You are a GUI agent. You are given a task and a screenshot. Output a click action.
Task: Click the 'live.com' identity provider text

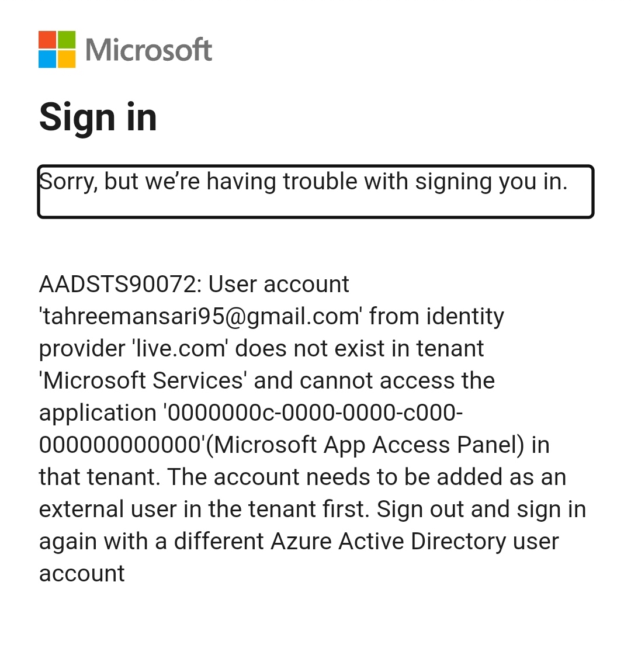point(181,348)
